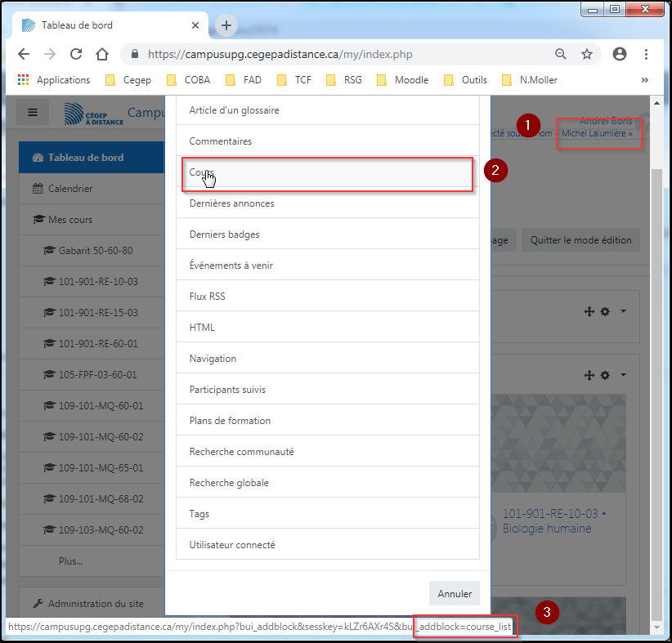The width and height of the screenshot is (672, 643).
Task: Expand the hidden bookmarks overflow chevron
Action: (x=644, y=80)
